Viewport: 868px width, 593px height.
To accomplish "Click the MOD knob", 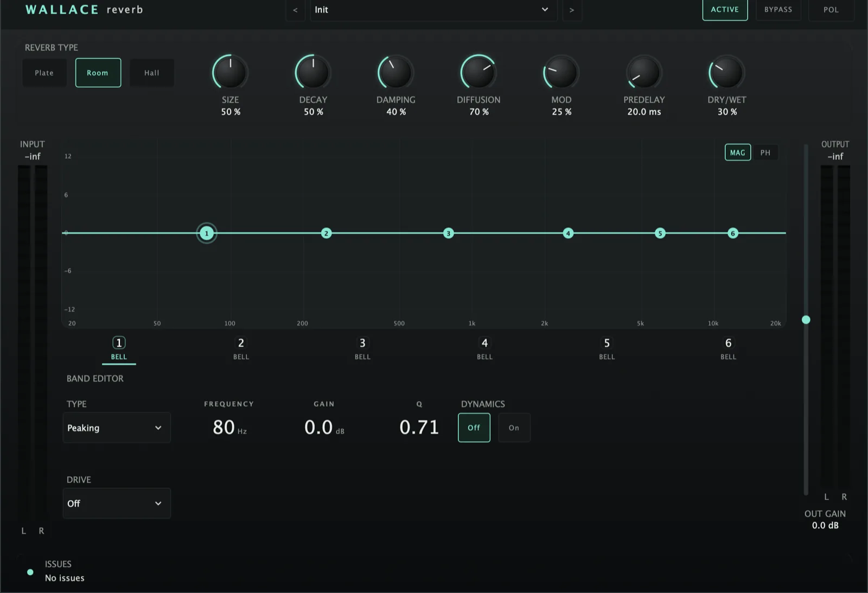I will [561, 72].
